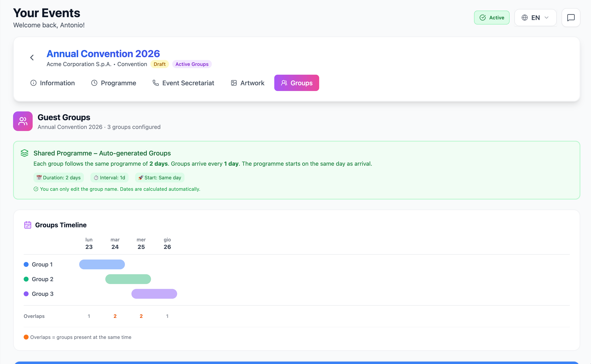This screenshot has height=364, width=591.
Task: Click the check circle before edit note
Action: [36, 189]
